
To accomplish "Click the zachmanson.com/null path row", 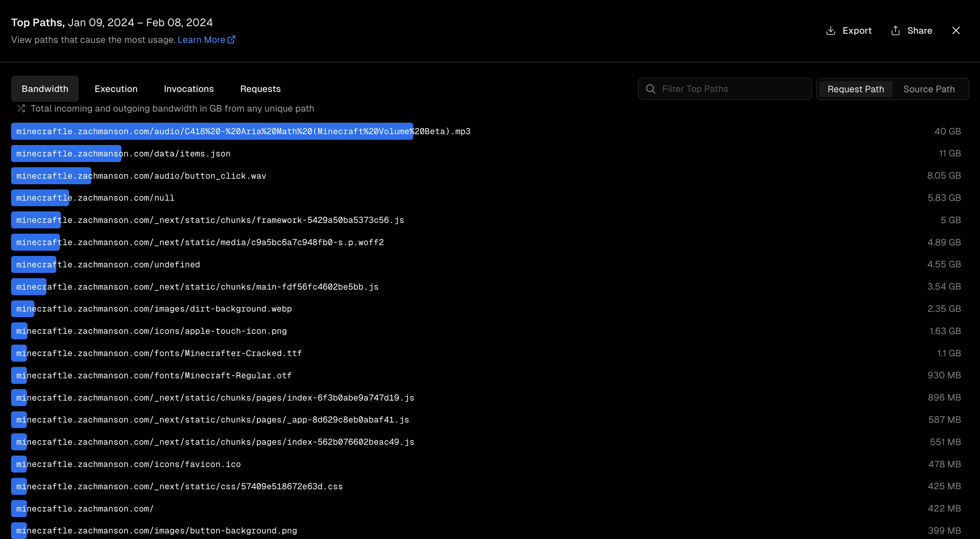I will pos(490,198).
